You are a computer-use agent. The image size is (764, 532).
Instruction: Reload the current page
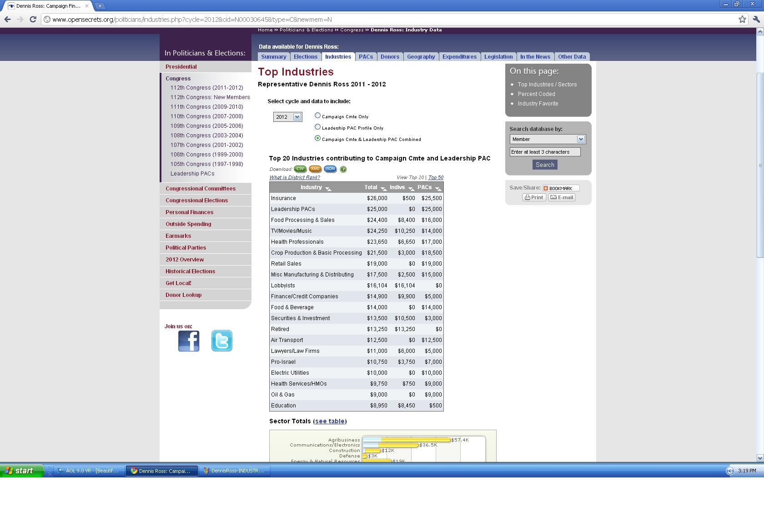coord(33,19)
